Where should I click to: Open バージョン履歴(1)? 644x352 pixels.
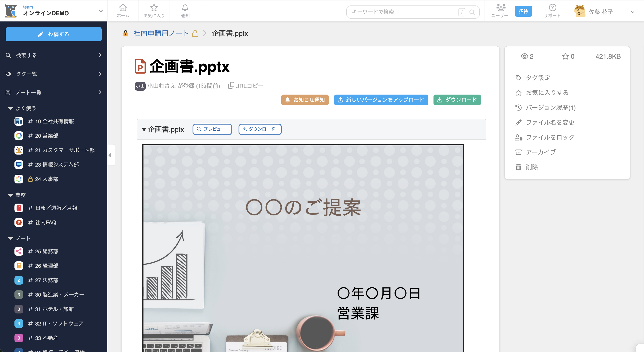pyautogui.click(x=545, y=108)
